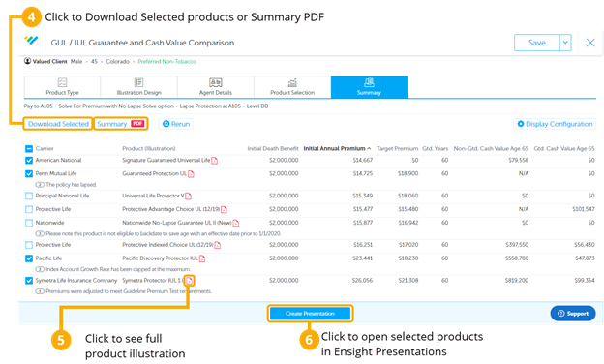
Task: Click the Create Presentation button
Action: click(x=310, y=314)
